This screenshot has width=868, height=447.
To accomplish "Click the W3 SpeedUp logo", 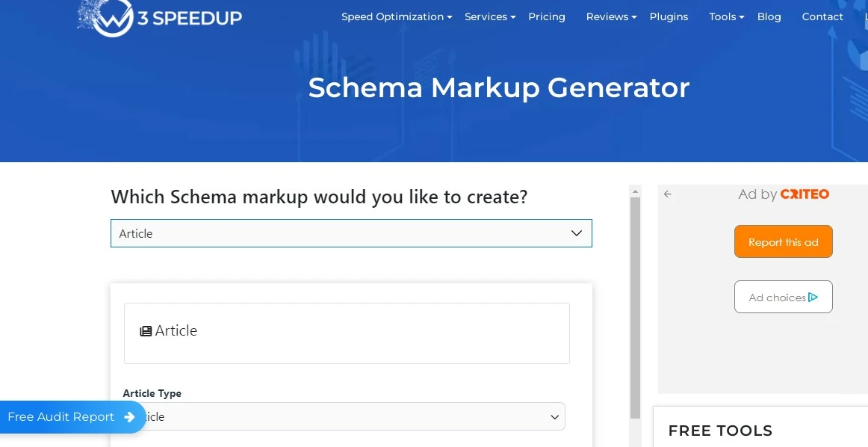I will [160, 16].
